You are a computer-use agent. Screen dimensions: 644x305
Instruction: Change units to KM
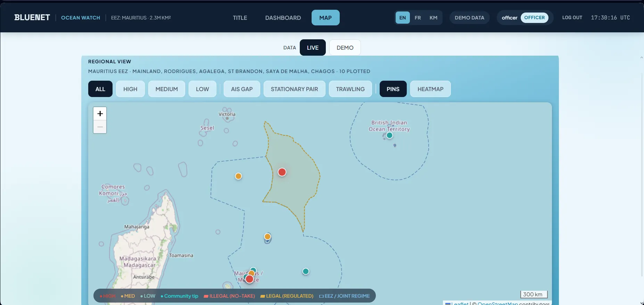(x=434, y=18)
